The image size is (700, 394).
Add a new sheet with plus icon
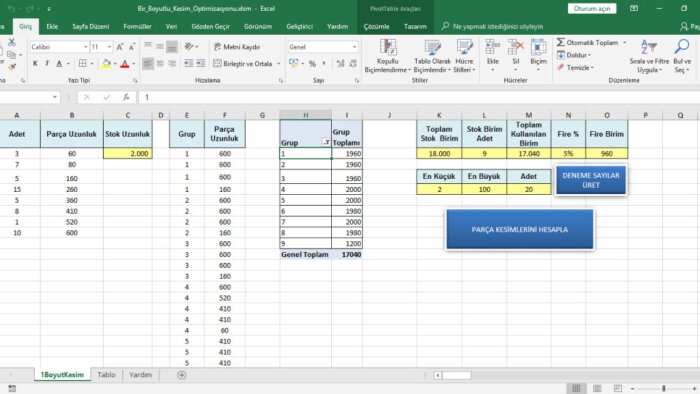pos(181,375)
